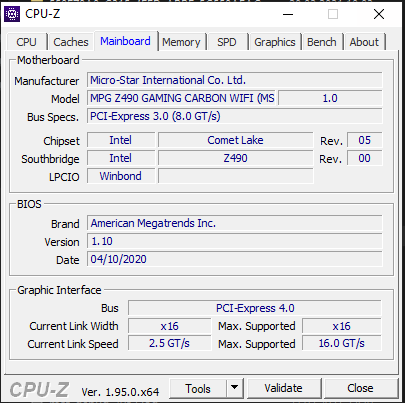The height and width of the screenshot is (403, 405).
Task: Click the Southbridge value Z490
Action: [x=235, y=158]
